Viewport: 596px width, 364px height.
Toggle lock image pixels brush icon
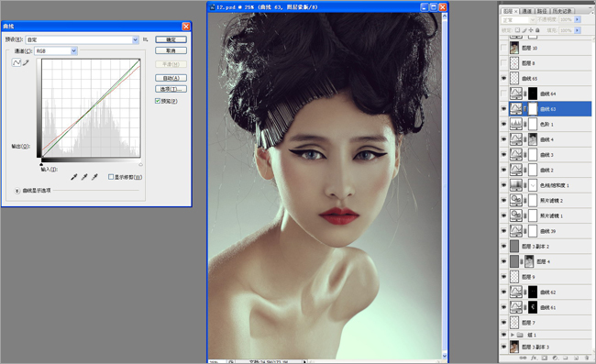pyautogui.click(x=524, y=30)
